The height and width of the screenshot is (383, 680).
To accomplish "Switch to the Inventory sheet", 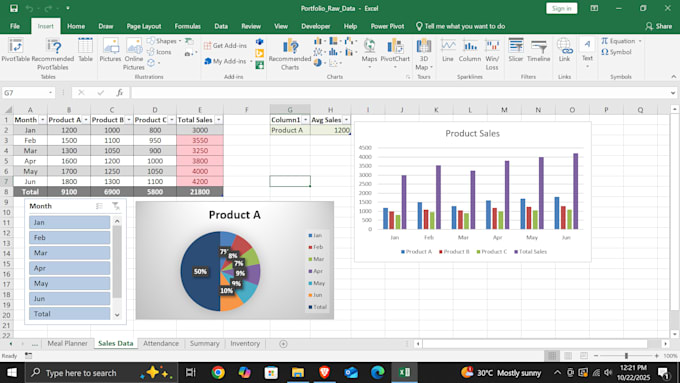I will (x=245, y=343).
